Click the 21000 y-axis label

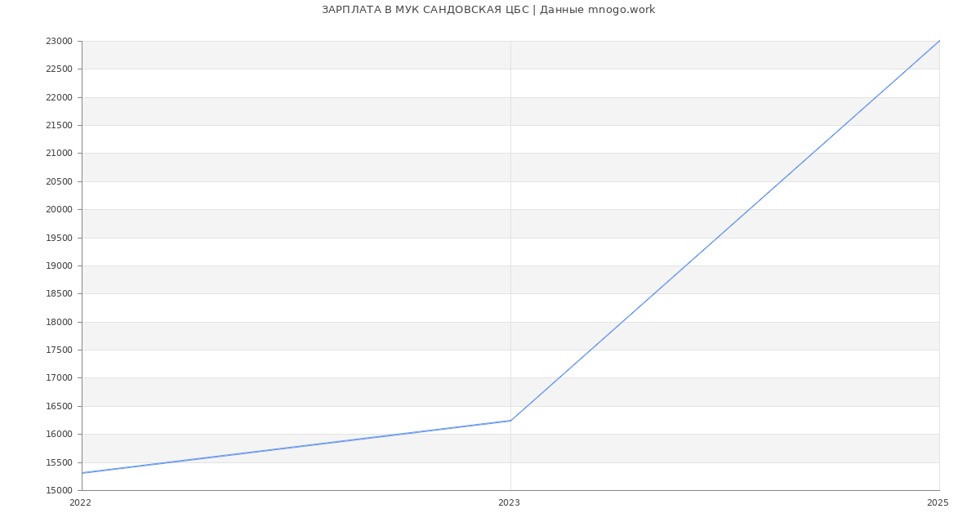click(59, 154)
